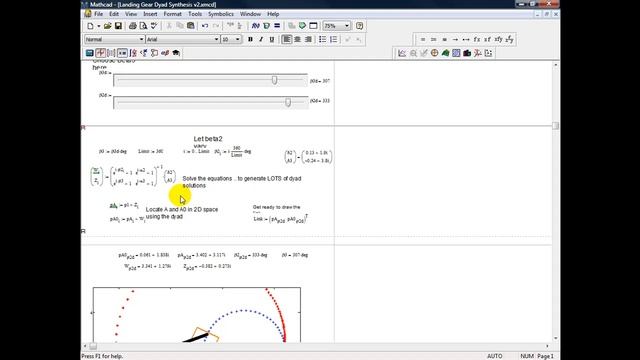
Task: Click the vertical scrollbar down arrow
Action: click(556, 338)
